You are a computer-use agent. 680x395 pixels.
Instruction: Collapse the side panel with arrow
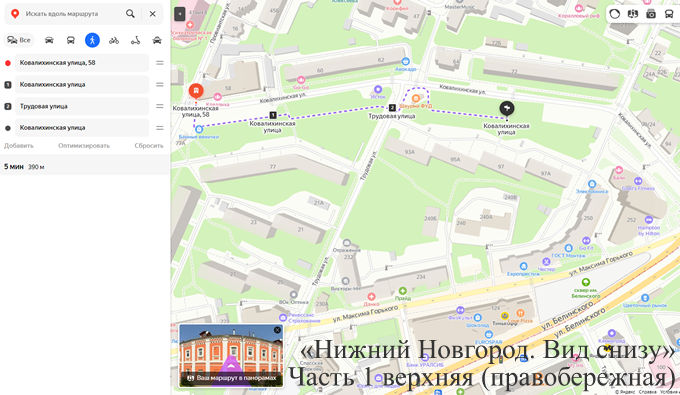(x=180, y=14)
